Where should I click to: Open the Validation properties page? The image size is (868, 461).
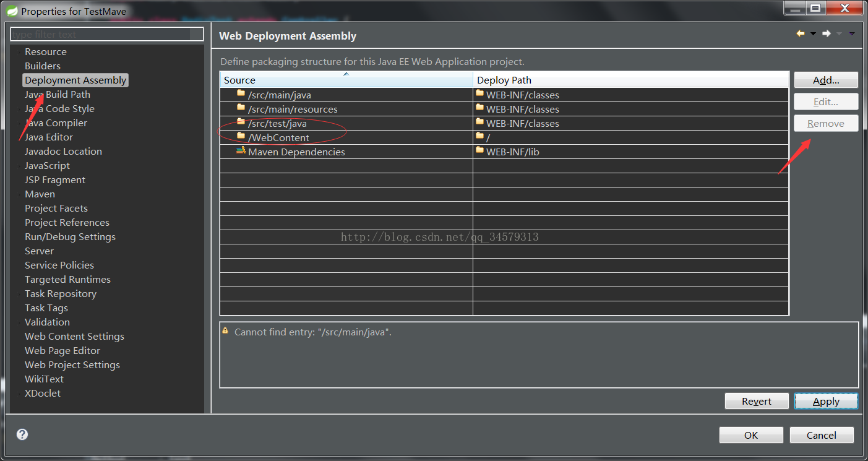[x=47, y=322]
